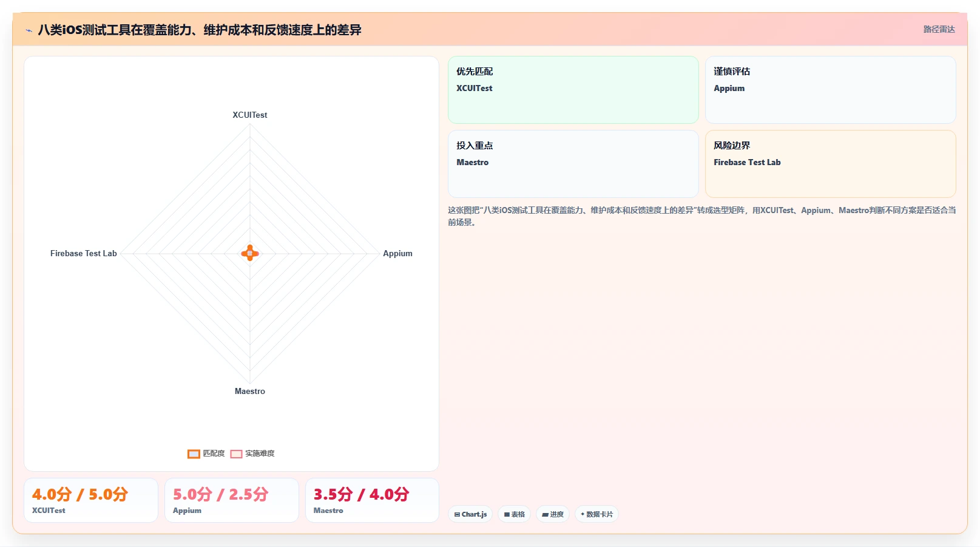The width and height of the screenshot is (980, 547).
Task: Click the Appium radar axis label
Action: pos(397,253)
